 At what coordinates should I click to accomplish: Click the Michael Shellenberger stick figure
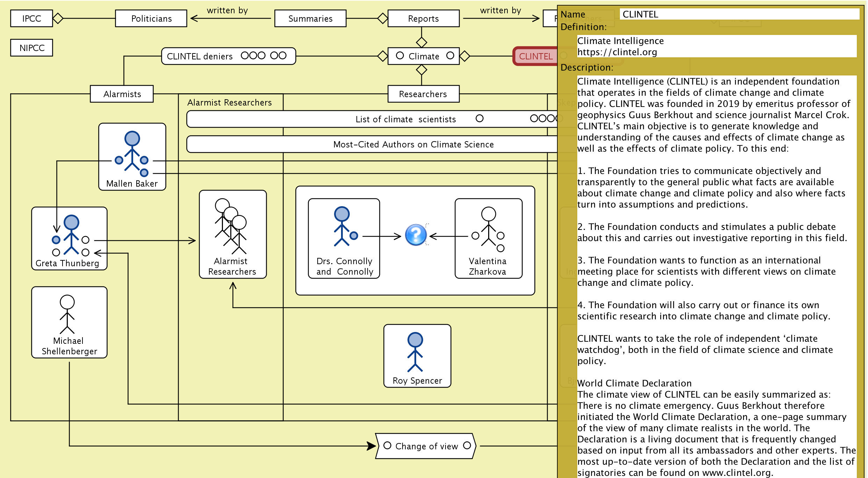67,314
